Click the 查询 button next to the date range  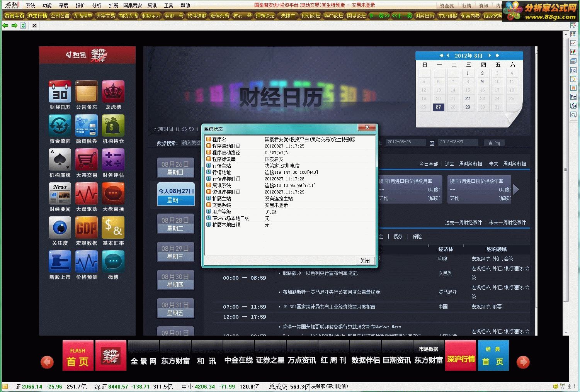click(494, 143)
